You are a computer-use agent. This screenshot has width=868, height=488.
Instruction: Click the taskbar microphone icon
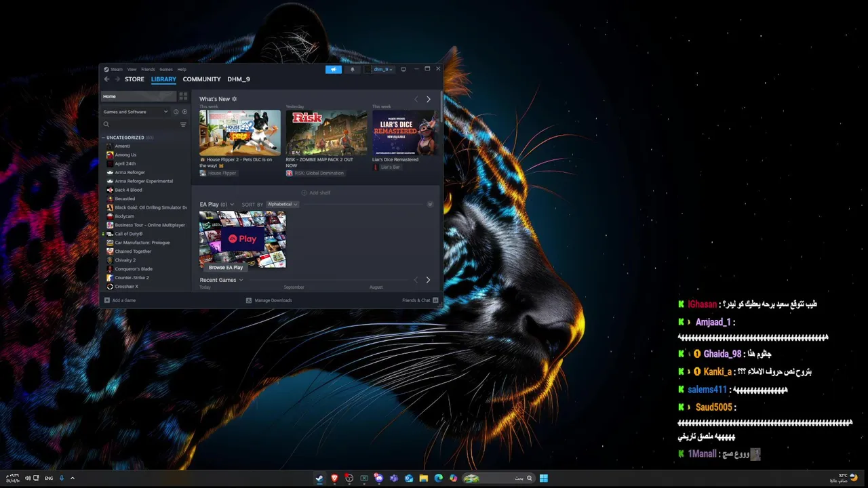[61, 478]
